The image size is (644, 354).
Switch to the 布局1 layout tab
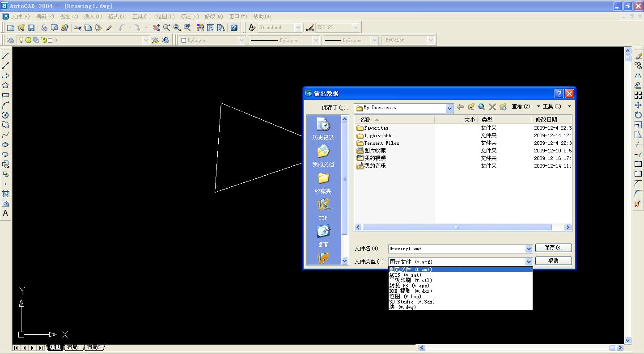[73, 347]
